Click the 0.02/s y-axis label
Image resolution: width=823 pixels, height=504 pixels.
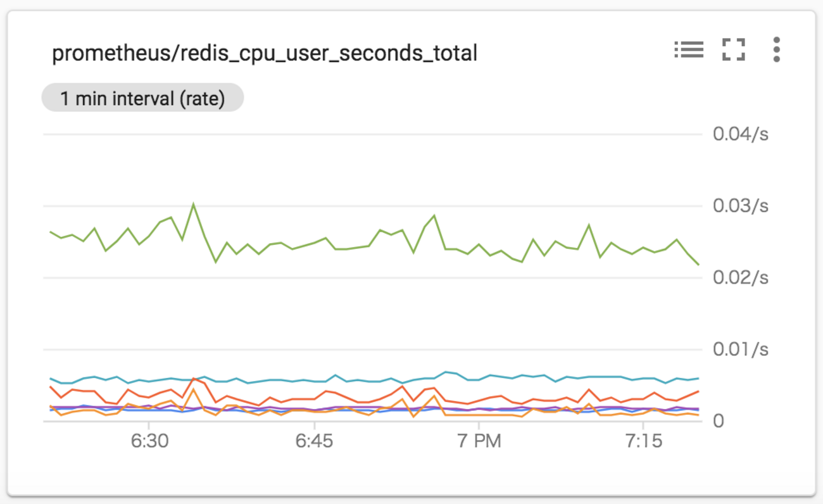(740, 277)
